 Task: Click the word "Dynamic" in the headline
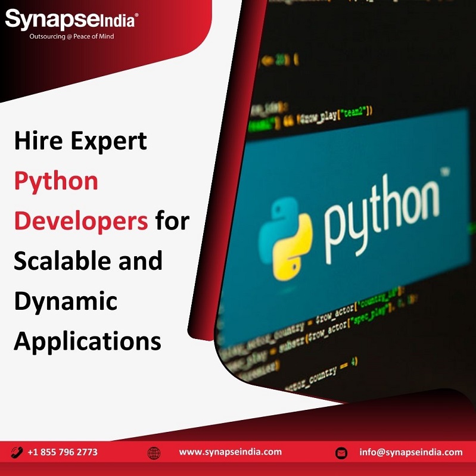[66, 301]
